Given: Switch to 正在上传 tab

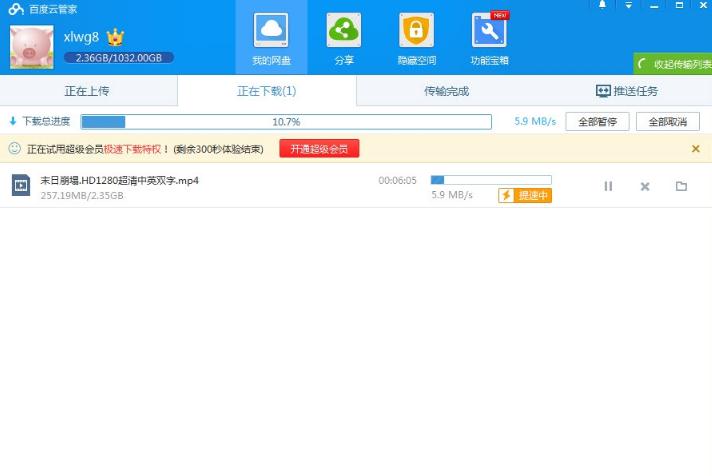Looking at the screenshot, I should pos(87,91).
